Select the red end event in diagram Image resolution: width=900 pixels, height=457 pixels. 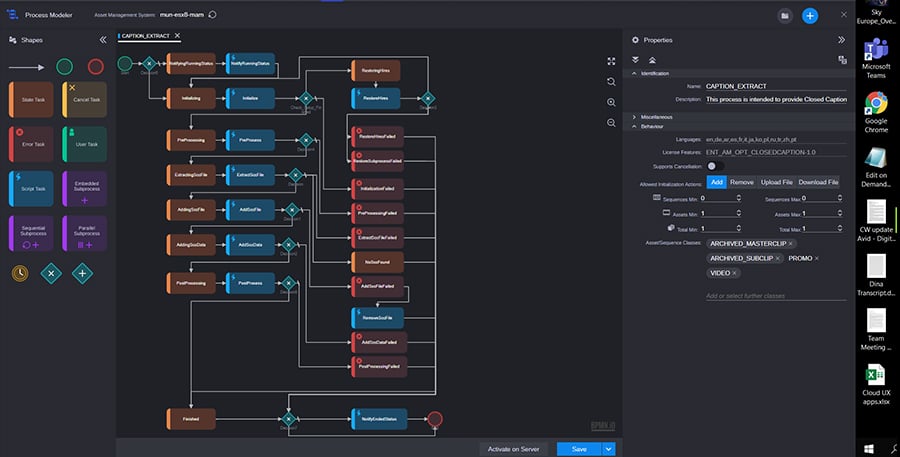(435, 419)
